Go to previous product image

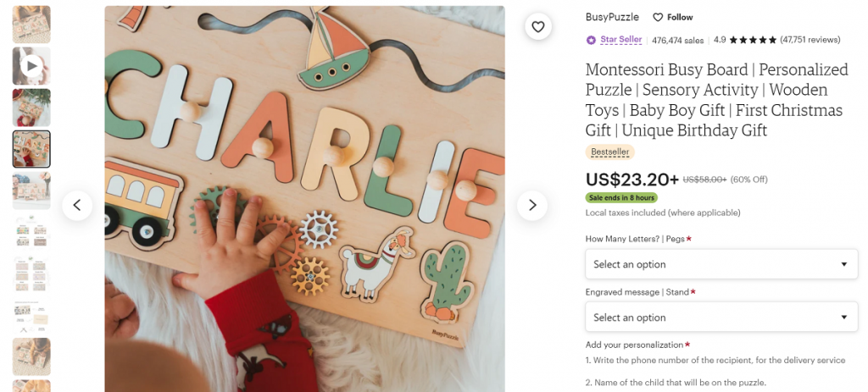pos(77,205)
